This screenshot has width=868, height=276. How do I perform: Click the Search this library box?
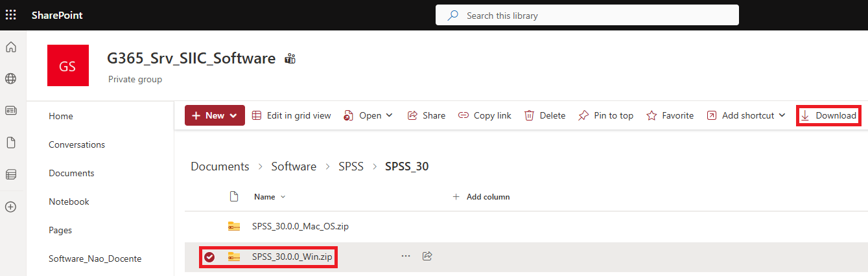[x=587, y=16]
